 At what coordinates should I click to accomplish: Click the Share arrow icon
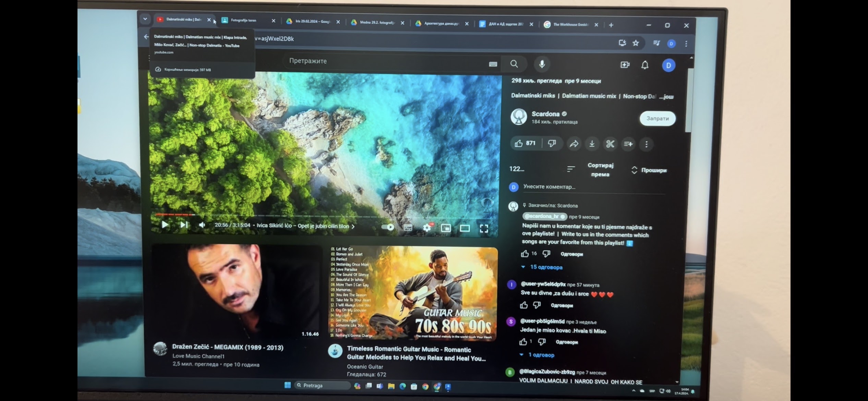click(x=574, y=144)
